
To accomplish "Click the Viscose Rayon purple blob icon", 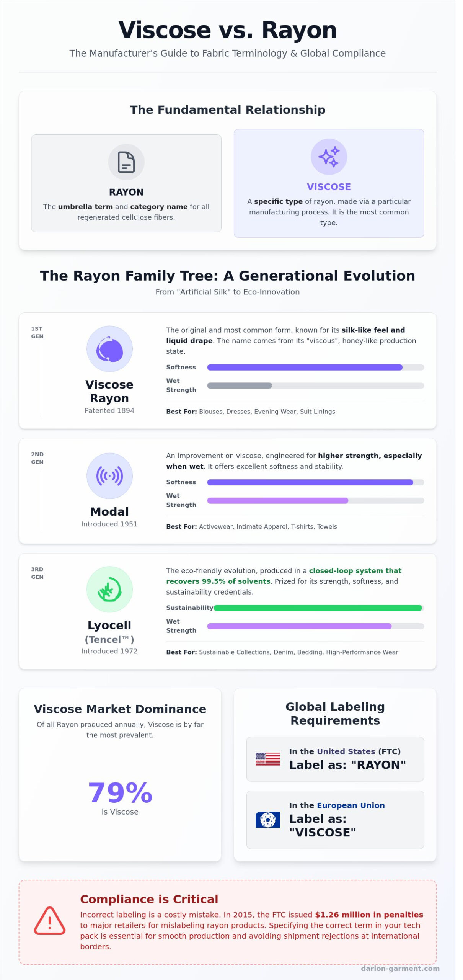I will [x=109, y=349].
